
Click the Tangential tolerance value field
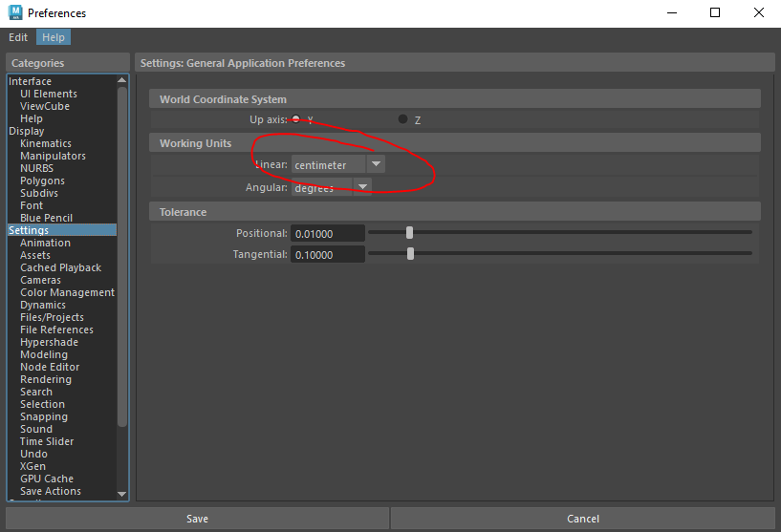point(328,255)
